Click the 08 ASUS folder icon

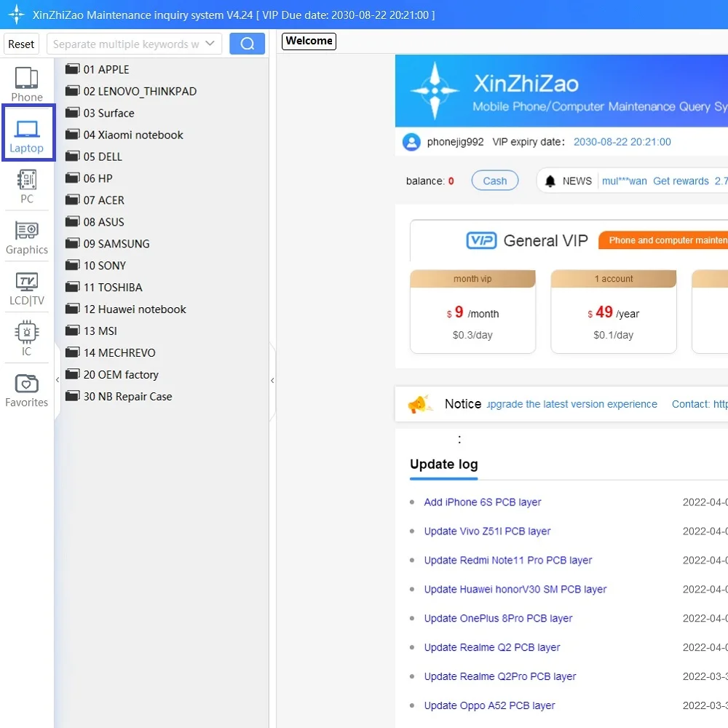coord(72,222)
